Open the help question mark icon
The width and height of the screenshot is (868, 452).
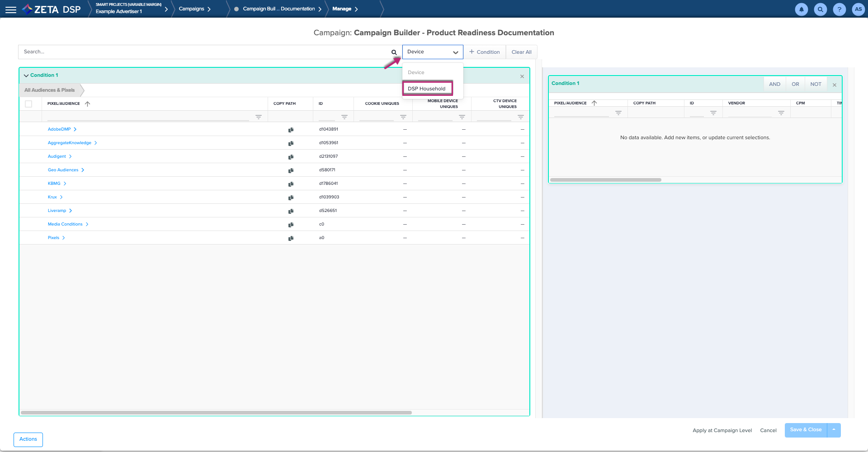839,9
